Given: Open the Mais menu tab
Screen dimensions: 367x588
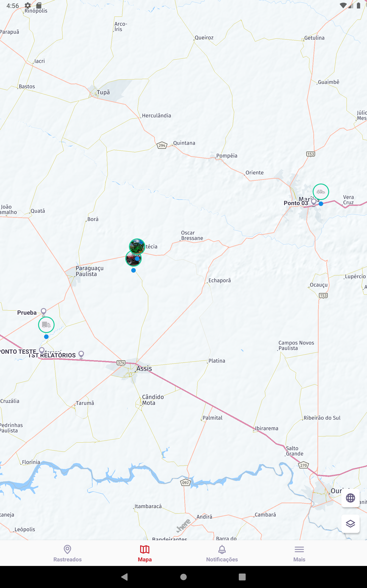Looking at the screenshot, I should pyautogui.click(x=299, y=553).
